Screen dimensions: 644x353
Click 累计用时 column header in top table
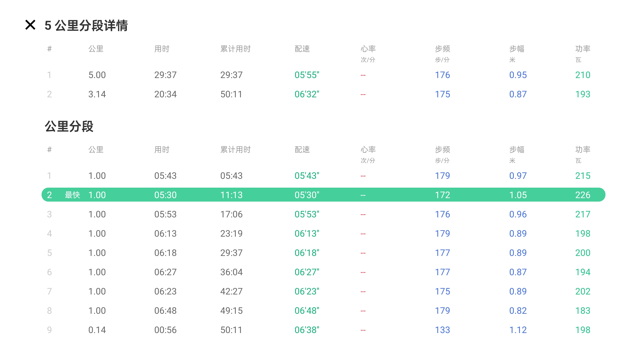pyautogui.click(x=235, y=49)
